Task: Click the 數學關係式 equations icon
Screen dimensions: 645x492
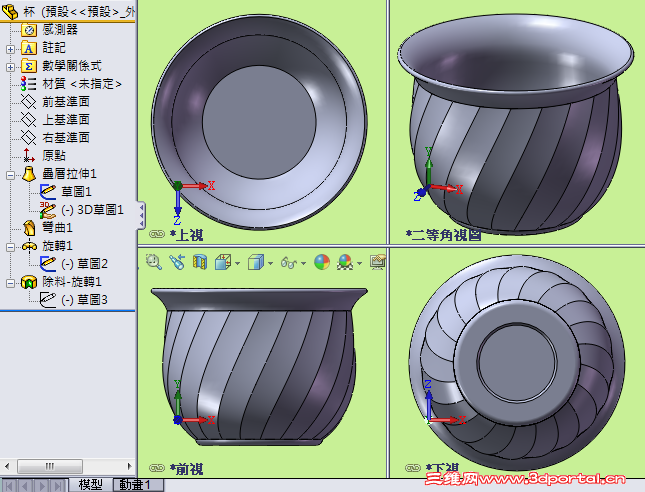Action: 29,66
